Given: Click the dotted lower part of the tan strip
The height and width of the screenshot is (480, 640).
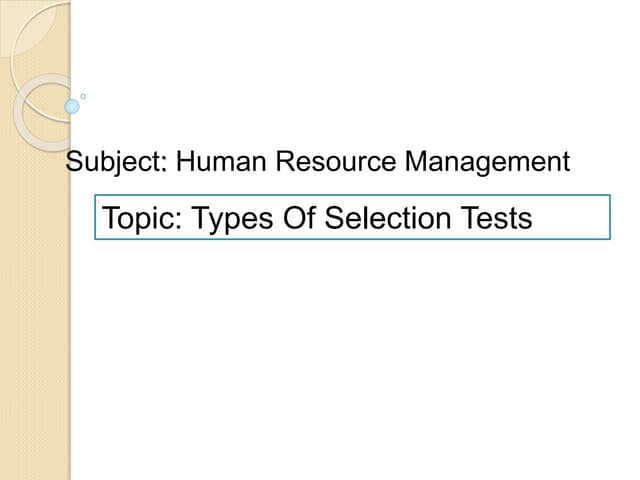Looking at the screenshot, I should coord(35,420).
